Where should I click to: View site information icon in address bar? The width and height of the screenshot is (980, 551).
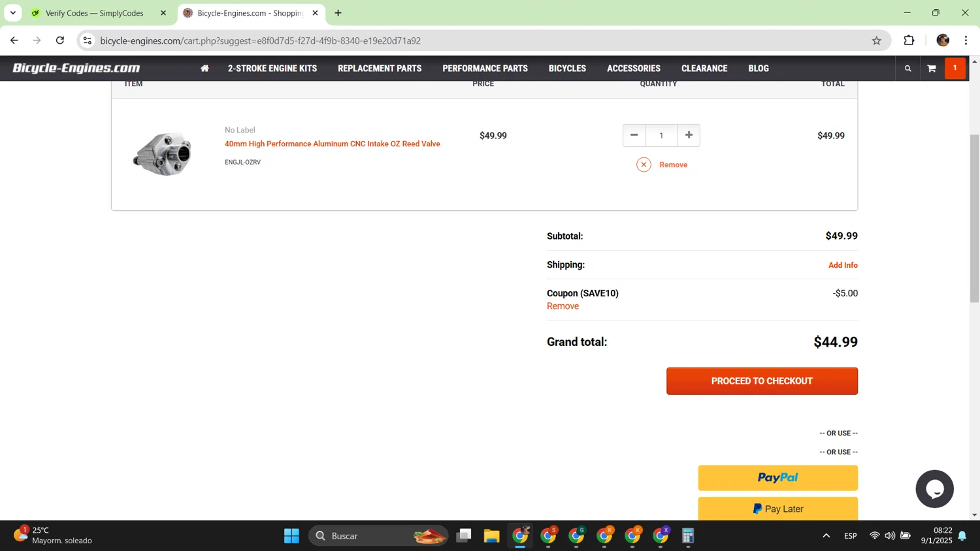pos(88,40)
